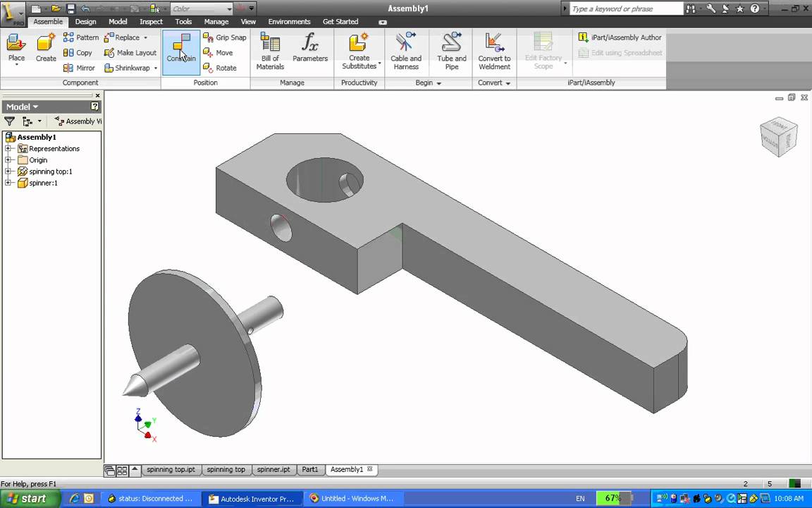Screen dimensions: 812x508
Task: Click the Assembly View button in browser
Action: (x=78, y=121)
